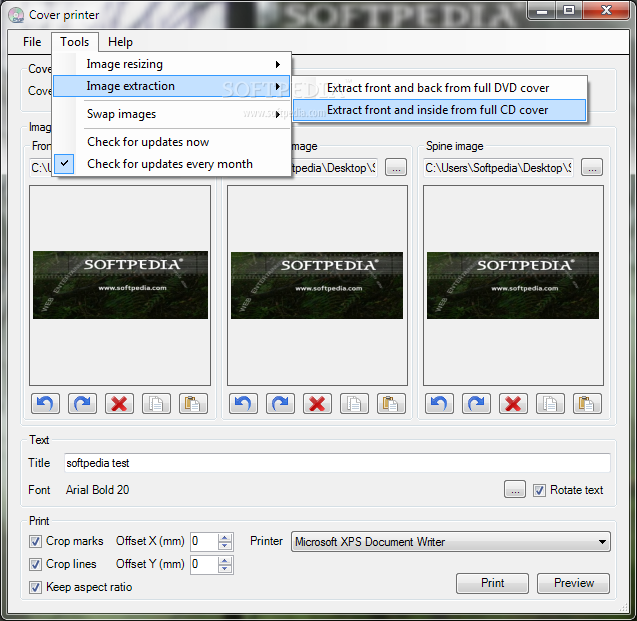
Task: Browse for font with ellipsis button
Action: click(x=515, y=490)
